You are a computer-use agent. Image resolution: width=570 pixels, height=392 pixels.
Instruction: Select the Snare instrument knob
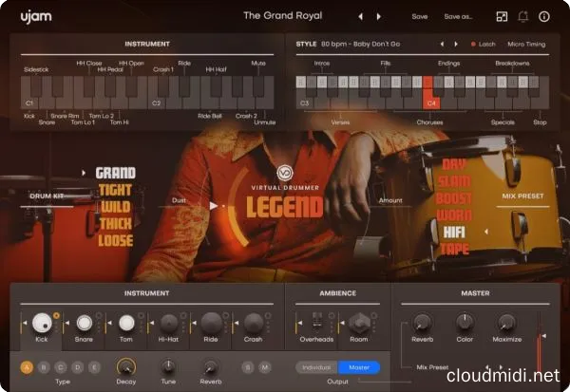[x=85, y=323]
